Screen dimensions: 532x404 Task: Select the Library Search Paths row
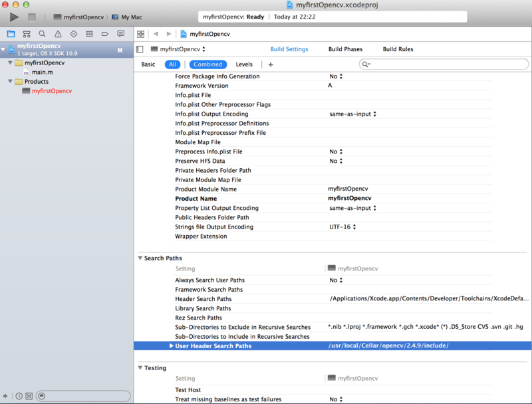332,308
